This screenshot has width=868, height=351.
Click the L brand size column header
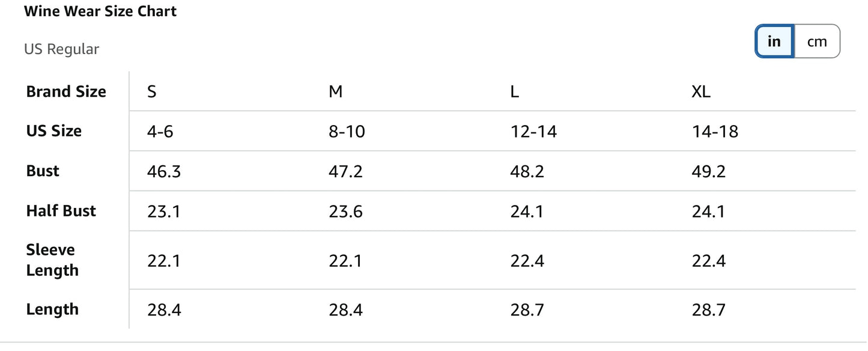[515, 92]
